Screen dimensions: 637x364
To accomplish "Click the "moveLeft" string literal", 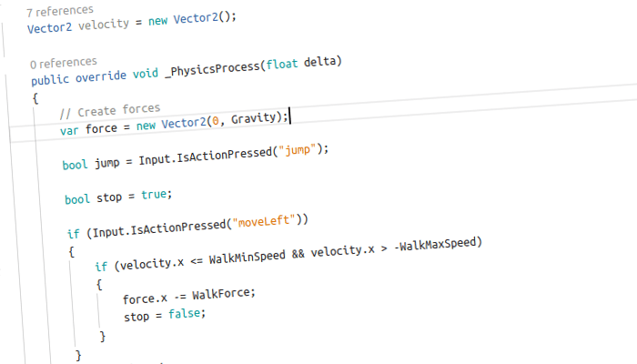I will click(x=264, y=222).
